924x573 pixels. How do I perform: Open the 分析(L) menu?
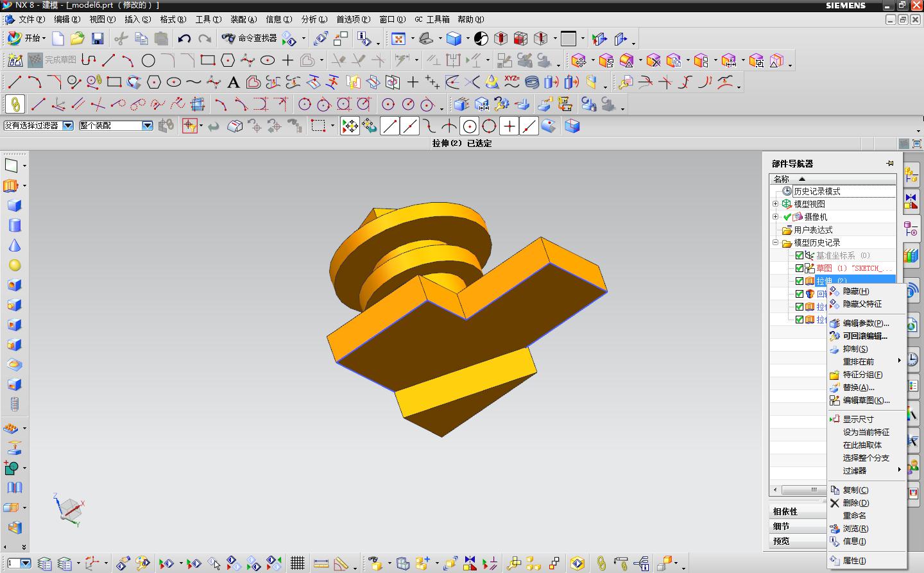(x=314, y=19)
